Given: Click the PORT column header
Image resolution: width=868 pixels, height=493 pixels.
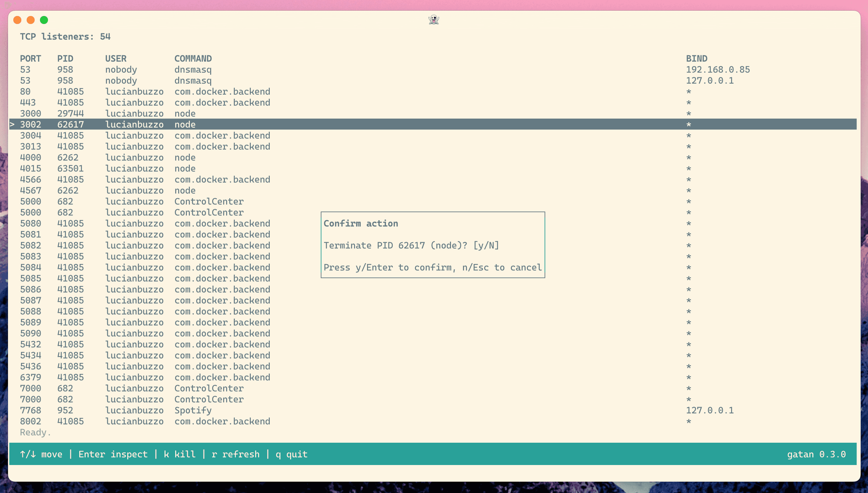Looking at the screenshot, I should [x=30, y=59].
